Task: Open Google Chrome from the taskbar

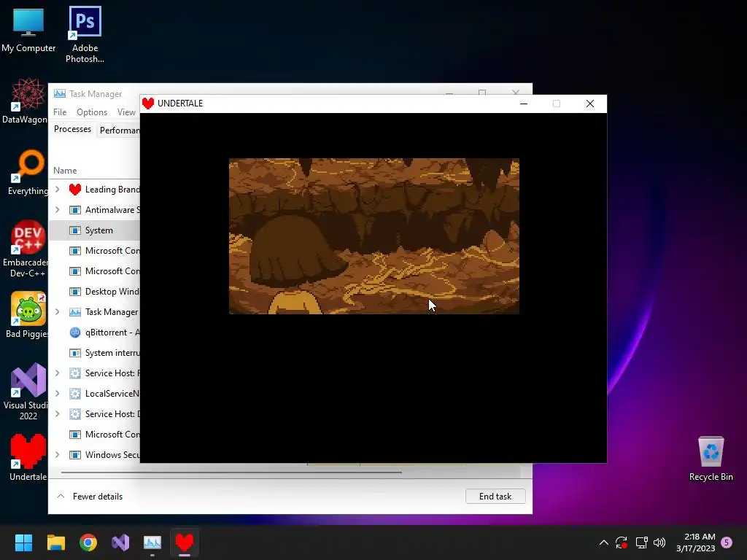Action: [88, 542]
